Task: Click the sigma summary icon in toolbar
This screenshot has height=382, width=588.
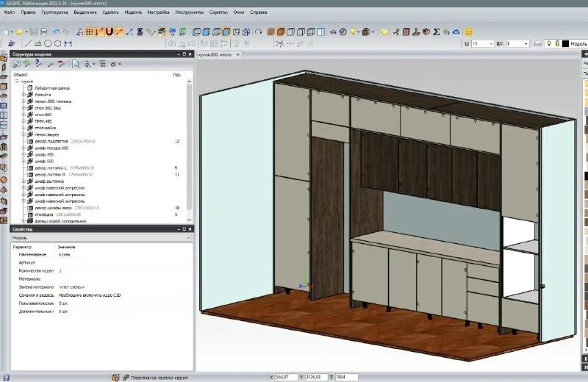Action: [x=436, y=32]
